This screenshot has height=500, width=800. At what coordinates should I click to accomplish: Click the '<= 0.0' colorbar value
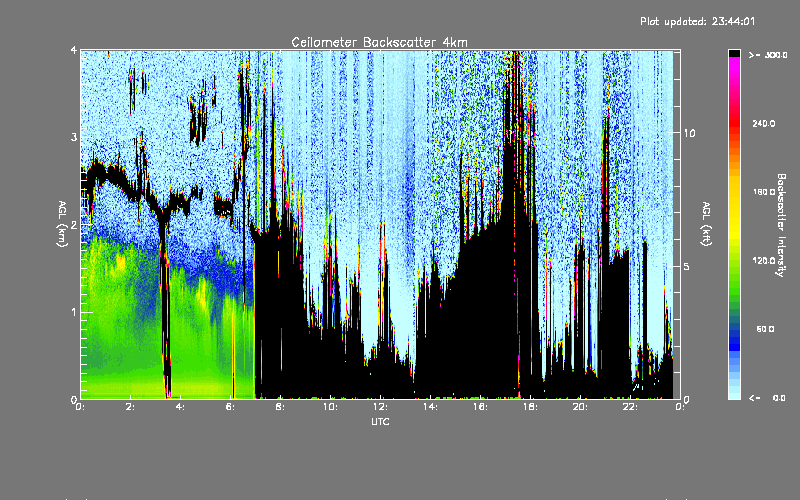click(x=767, y=397)
